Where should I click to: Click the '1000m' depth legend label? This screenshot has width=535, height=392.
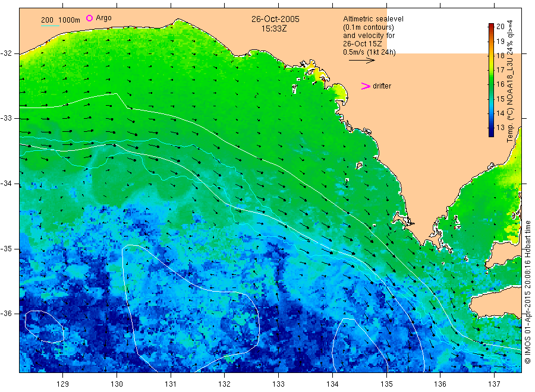click(70, 20)
